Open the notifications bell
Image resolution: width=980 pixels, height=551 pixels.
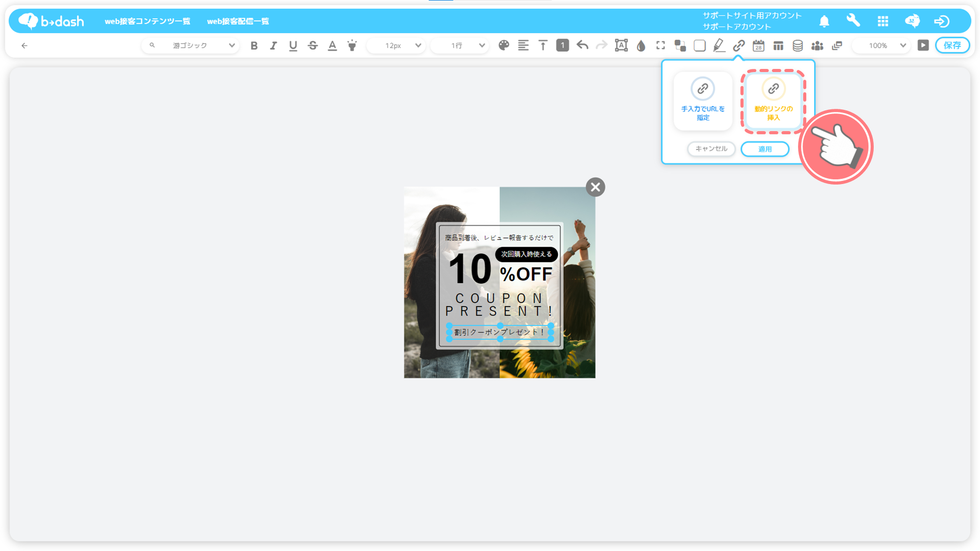pos(824,21)
